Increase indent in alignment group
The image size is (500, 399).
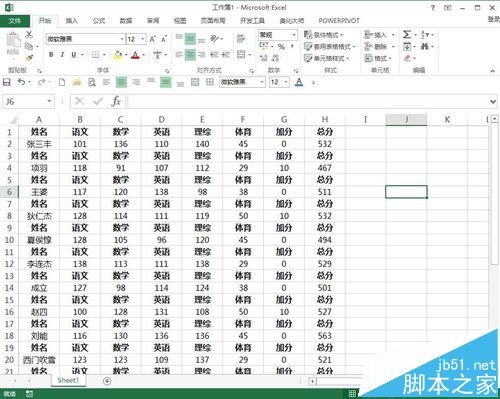click(x=226, y=54)
